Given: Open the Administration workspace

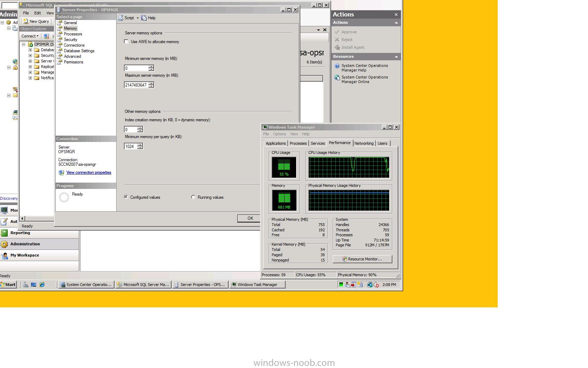Looking at the screenshot, I should click(x=39, y=244).
